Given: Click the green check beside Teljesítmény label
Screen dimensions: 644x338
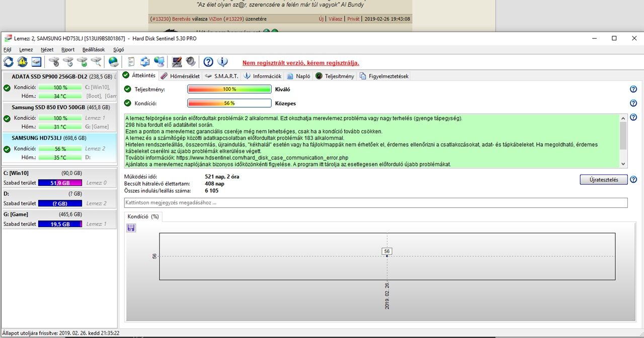Looking at the screenshot, I should [x=128, y=89].
